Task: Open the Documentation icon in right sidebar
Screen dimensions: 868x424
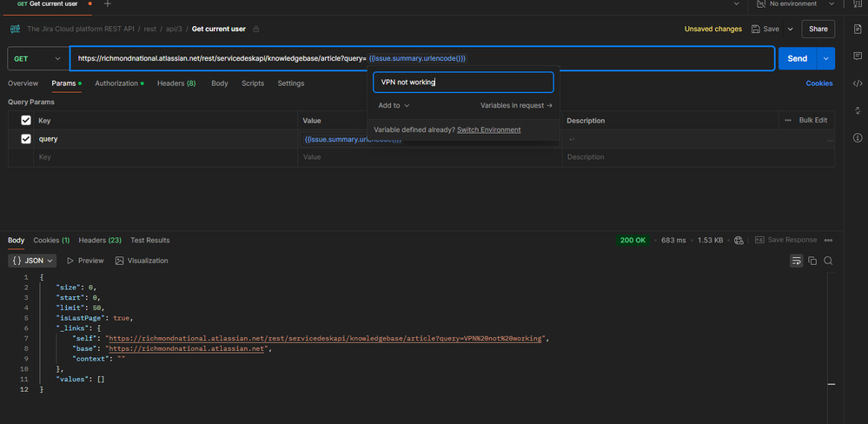Action: click(858, 30)
